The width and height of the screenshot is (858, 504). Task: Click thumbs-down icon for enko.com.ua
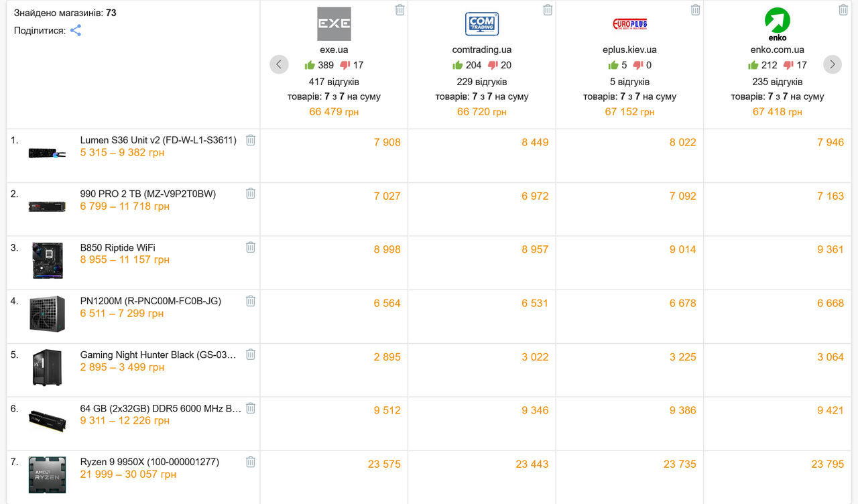coord(789,65)
